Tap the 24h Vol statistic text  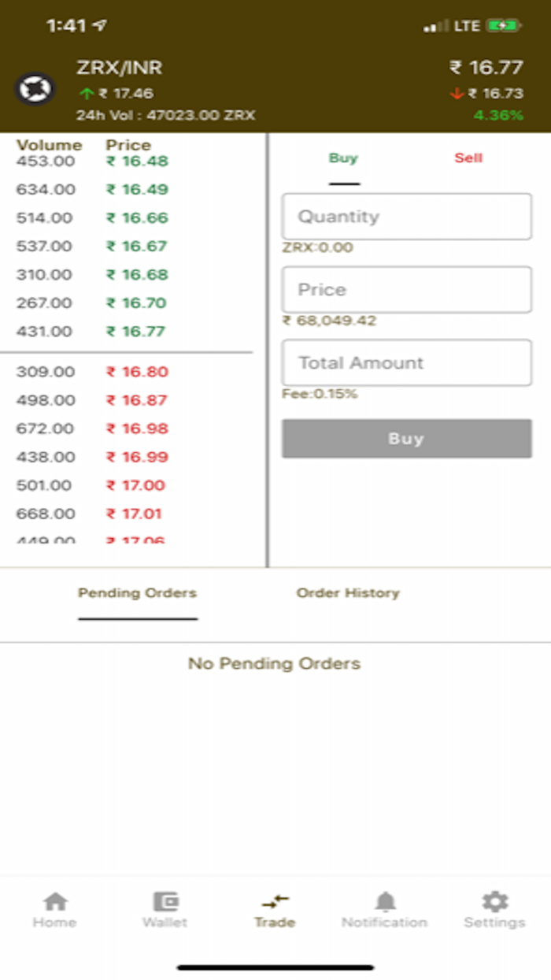(x=165, y=114)
